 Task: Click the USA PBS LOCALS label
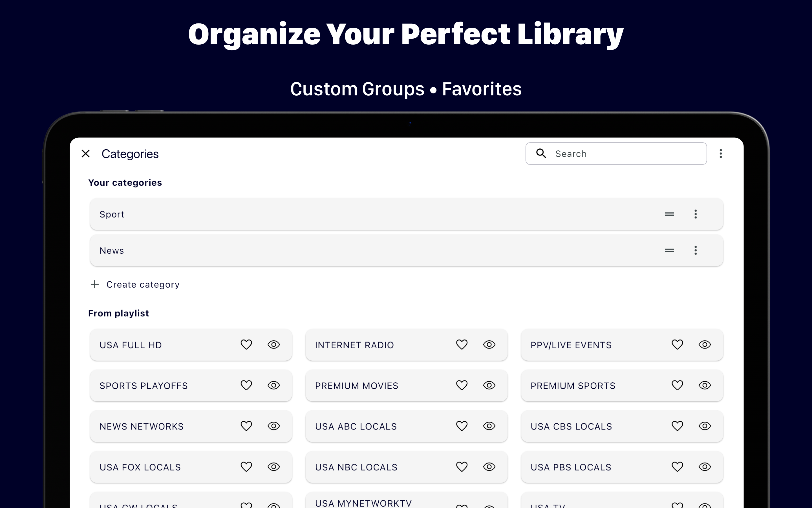pyautogui.click(x=571, y=467)
